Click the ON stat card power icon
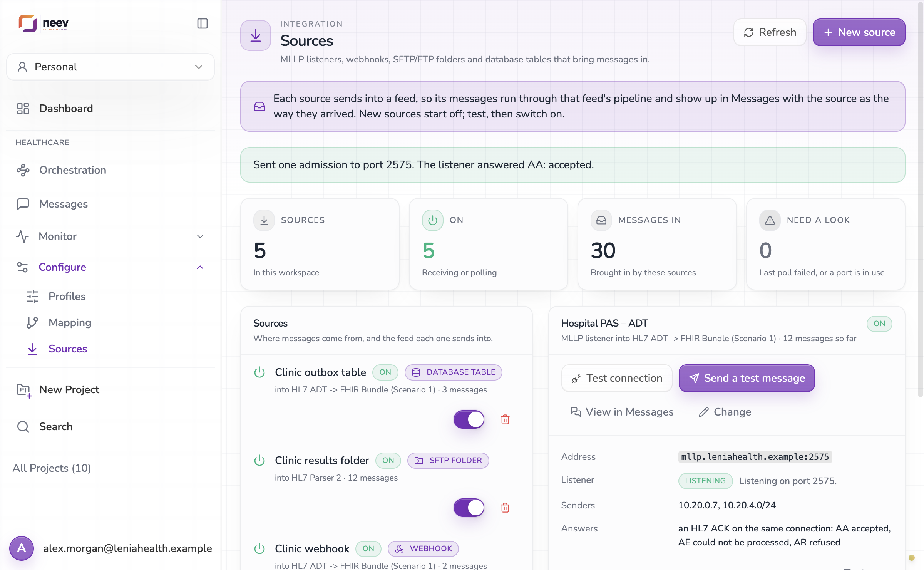 [x=433, y=220]
